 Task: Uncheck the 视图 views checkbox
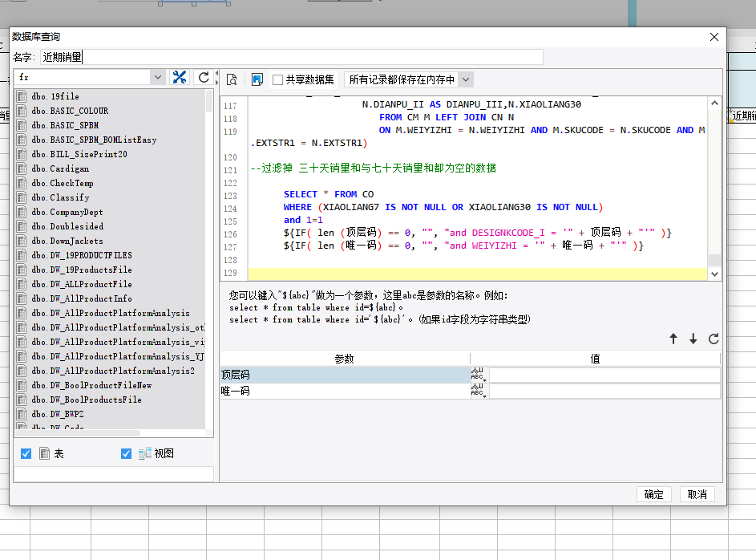coord(127,453)
